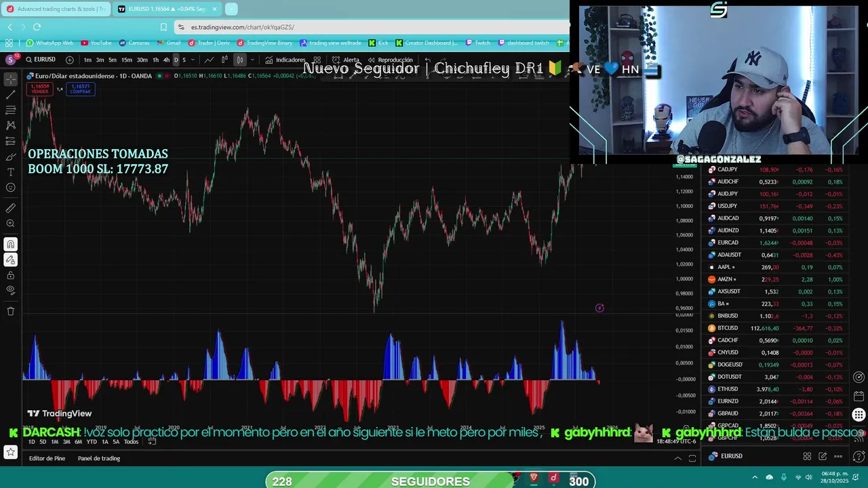
Task: Open the WhatsApp Web bookmark
Action: pyautogui.click(x=50, y=43)
